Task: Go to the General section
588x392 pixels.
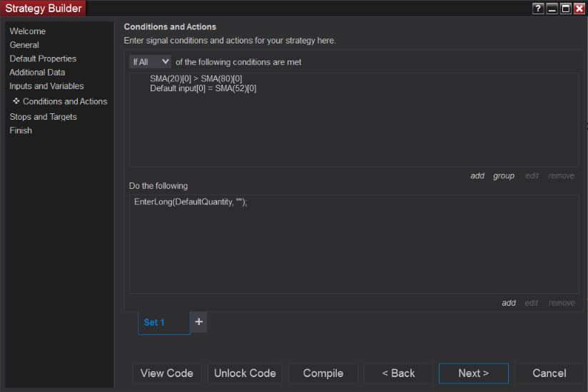Action: (x=24, y=45)
